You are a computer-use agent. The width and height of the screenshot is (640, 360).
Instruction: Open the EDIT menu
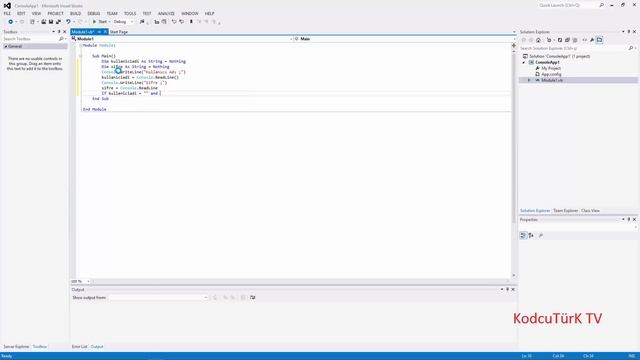pos(21,13)
